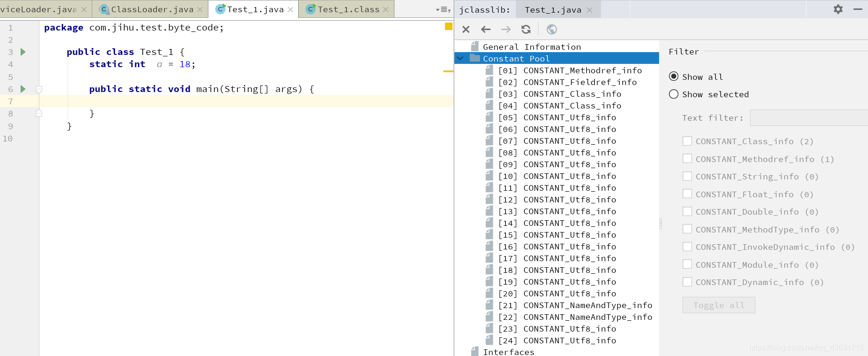Screen dimensions: 868x356
Task: Select constant [03] CONSTANT_Class_info
Action: pos(560,94)
